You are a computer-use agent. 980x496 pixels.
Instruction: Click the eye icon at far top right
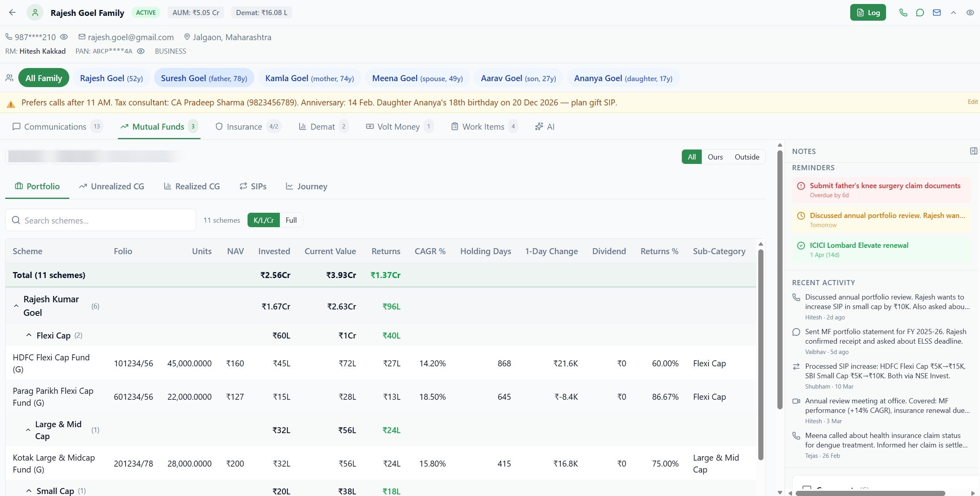point(970,12)
